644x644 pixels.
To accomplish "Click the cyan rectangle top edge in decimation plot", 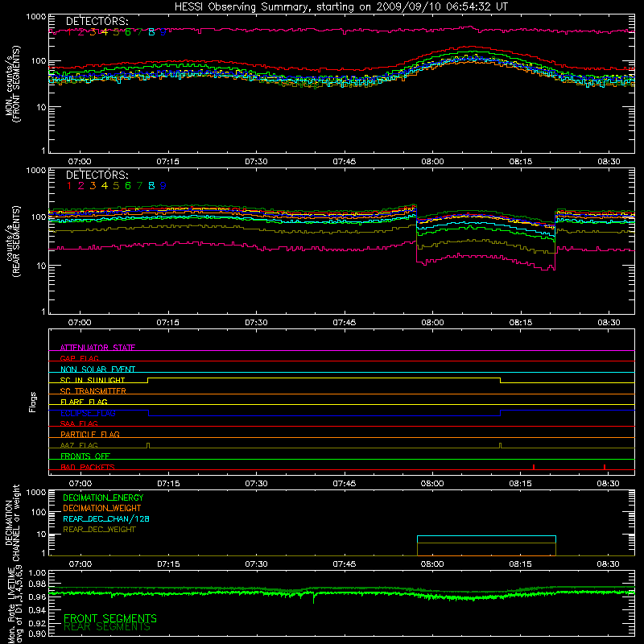I will pos(486,536).
